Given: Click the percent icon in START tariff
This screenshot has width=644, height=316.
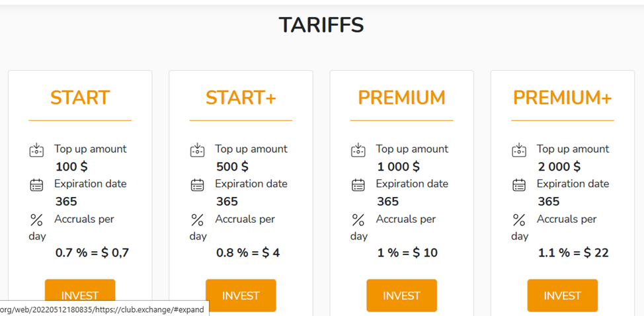Looking at the screenshot, I should point(36,219).
